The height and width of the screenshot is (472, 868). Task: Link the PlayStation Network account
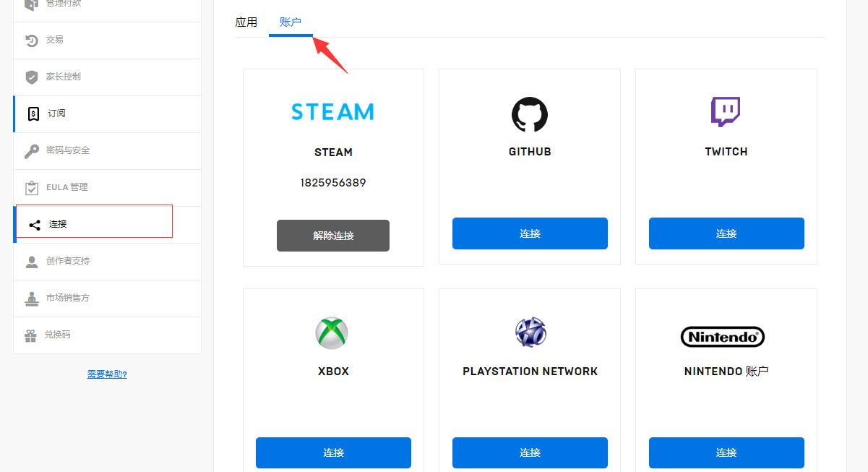[530, 452]
